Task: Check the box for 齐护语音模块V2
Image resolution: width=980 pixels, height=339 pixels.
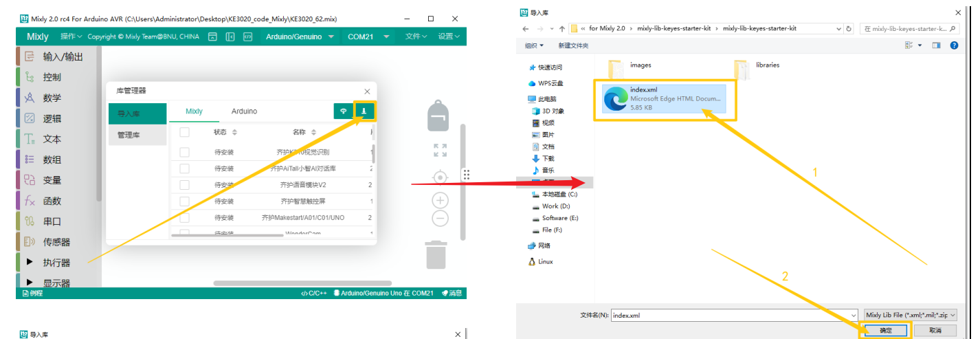Action: 184,185
